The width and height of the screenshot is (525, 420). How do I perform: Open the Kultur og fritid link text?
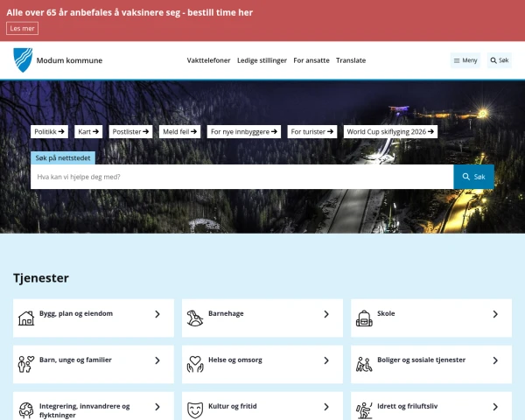tap(233, 406)
